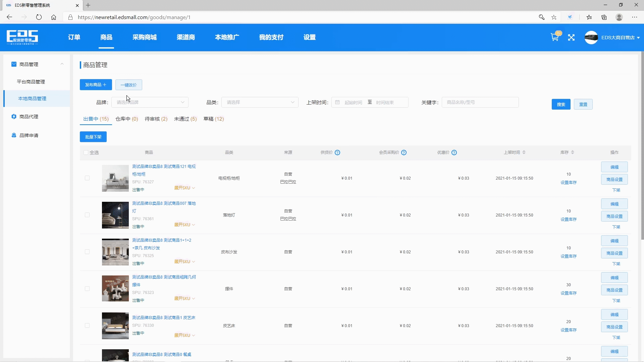Screen dimensions: 644x362
Task: Expand 展开SKU for 皮布沙发 product
Action: tap(184, 261)
